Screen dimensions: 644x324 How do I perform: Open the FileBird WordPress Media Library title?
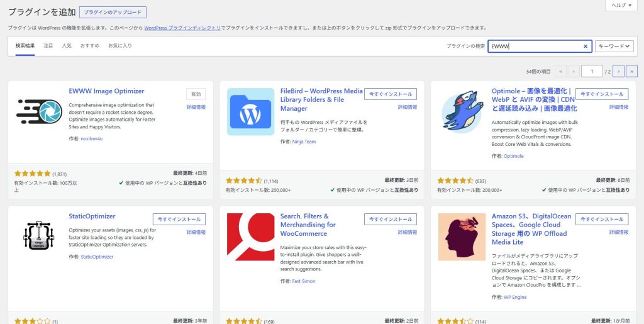[321, 100]
